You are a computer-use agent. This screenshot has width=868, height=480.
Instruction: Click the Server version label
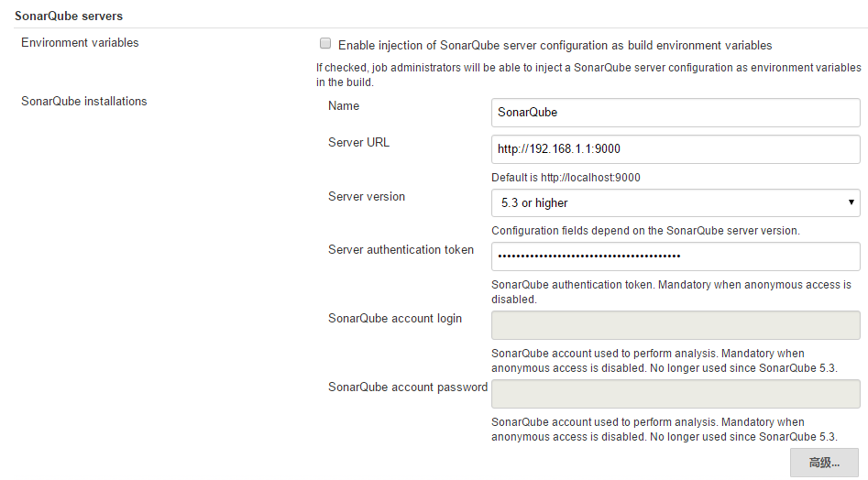tap(367, 197)
